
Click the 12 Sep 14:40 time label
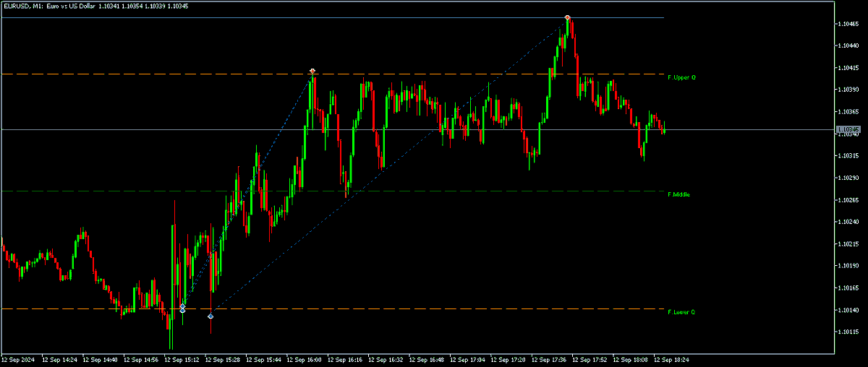coord(101,359)
